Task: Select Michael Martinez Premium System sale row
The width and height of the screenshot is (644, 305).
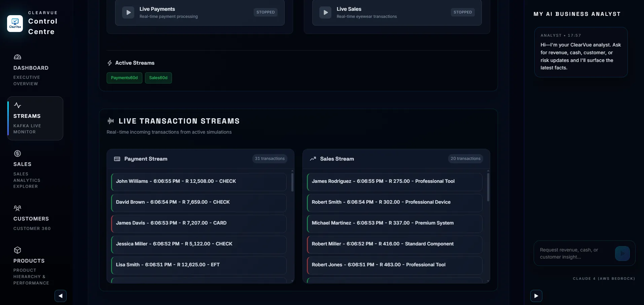Action: pyautogui.click(x=395, y=224)
